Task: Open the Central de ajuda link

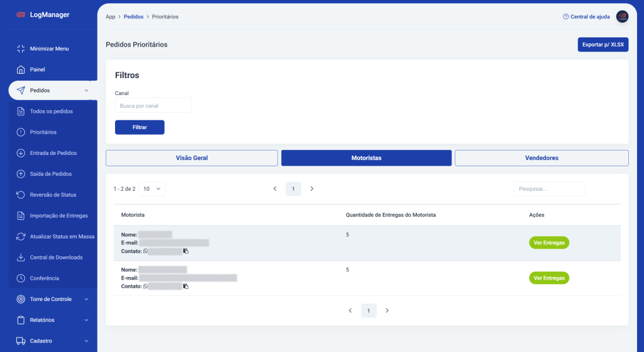Action: [x=586, y=17]
